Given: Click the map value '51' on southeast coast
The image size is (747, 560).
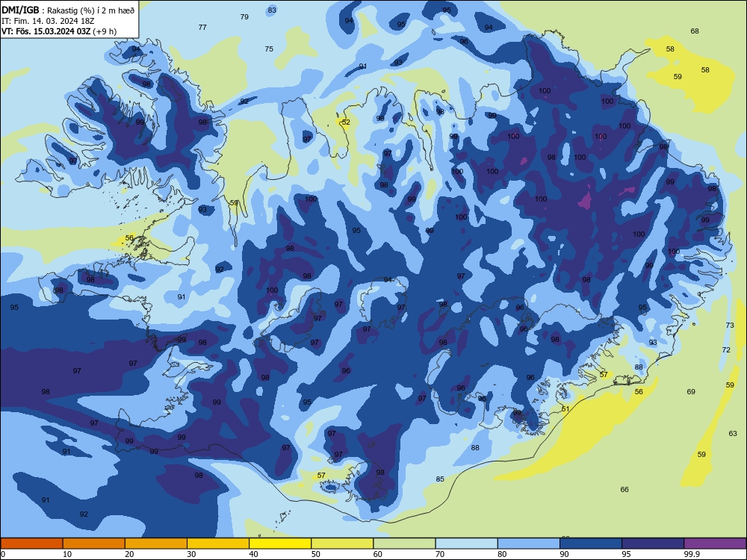Looking at the screenshot, I should [565, 408].
